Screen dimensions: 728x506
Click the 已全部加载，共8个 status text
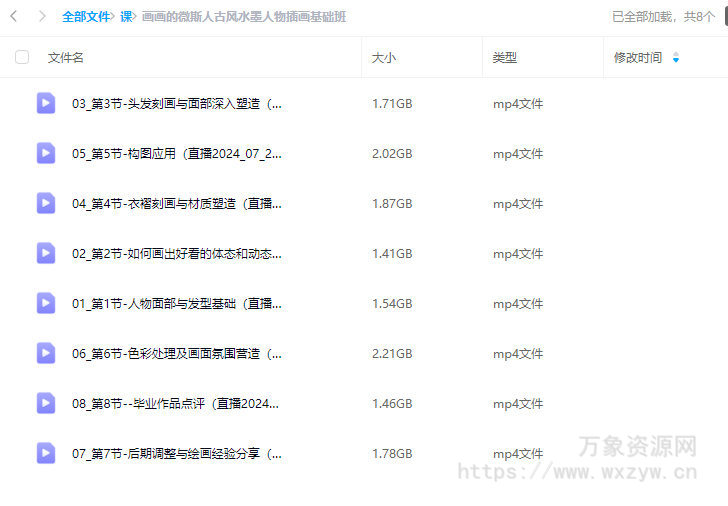[x=663, y=17]
